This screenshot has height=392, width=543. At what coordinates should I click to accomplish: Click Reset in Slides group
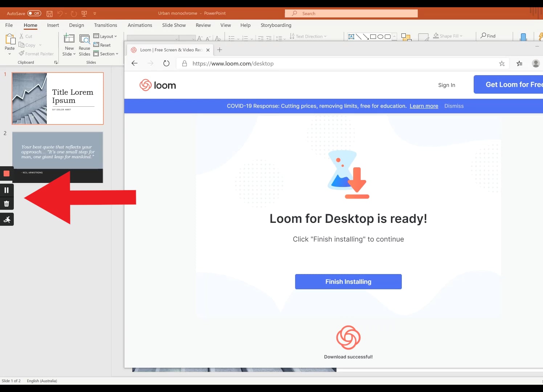coord(102,45)
